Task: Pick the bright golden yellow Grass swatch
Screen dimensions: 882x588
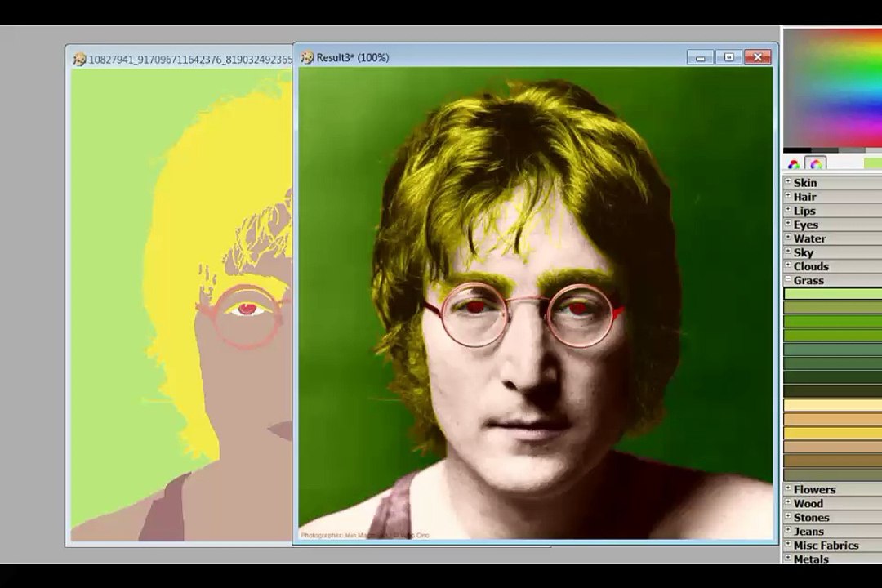Action: 833,434
